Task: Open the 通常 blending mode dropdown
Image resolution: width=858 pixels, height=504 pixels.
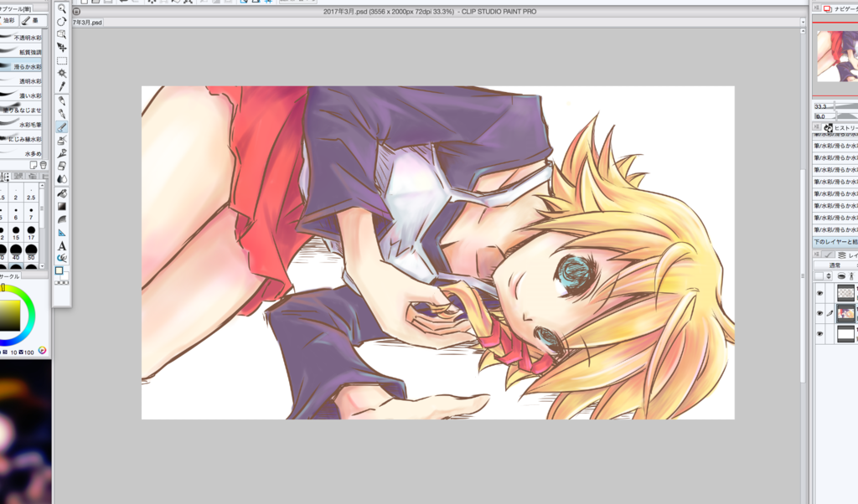Action: 835,265
